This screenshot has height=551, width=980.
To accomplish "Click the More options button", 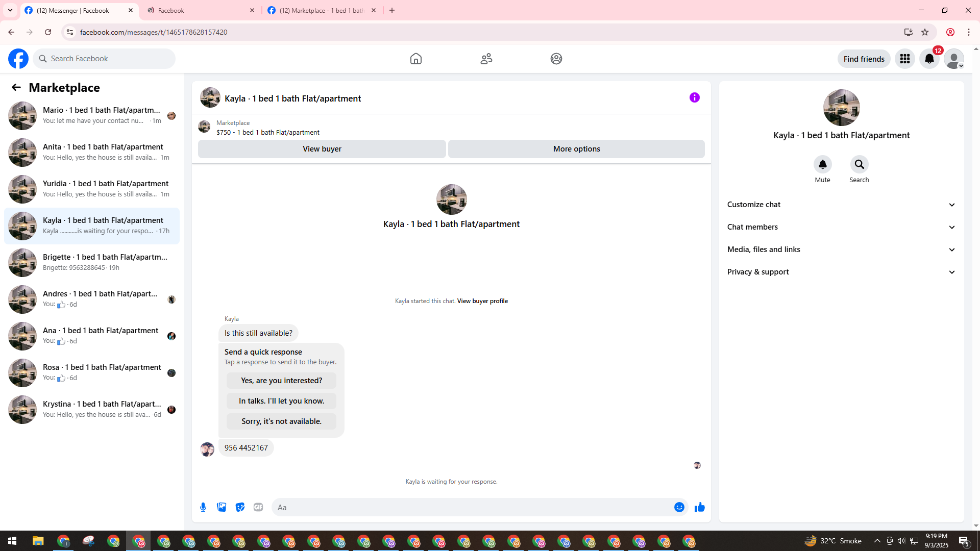I will coord(577,149).
